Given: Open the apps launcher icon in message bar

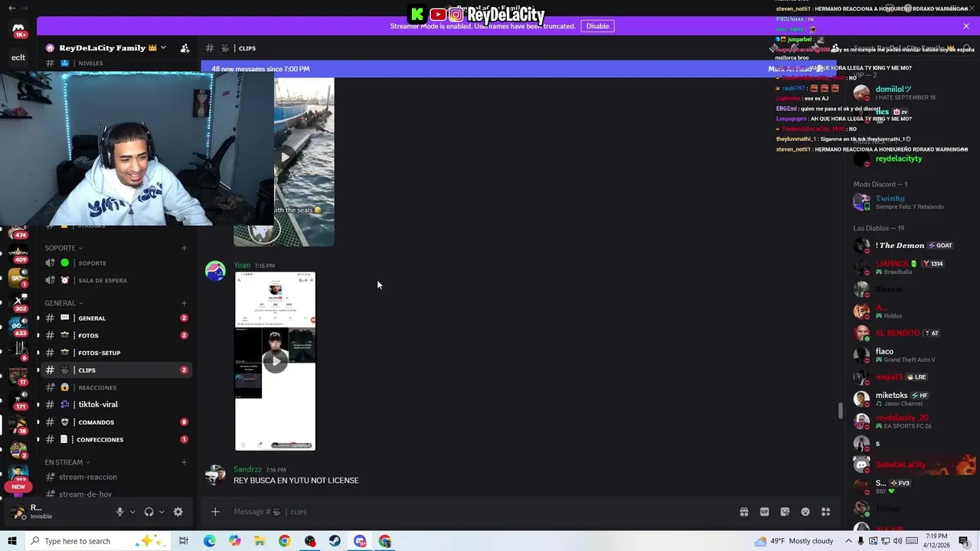Looking at the screenshot, I should point(826,512).
